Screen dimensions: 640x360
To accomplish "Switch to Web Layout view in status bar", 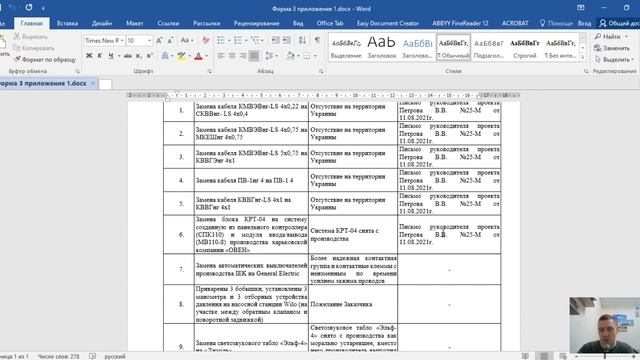I will [563, 356].
